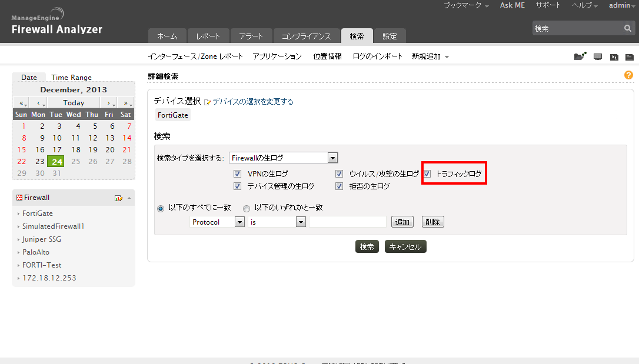The image size is (639, 364).
Task: Click the 追加 button
Action: tap(402, 222)
